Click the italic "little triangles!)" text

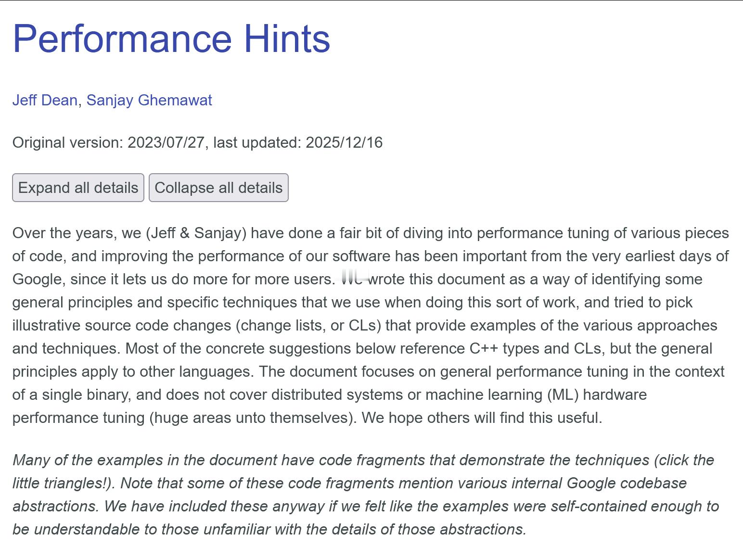[x=62, y=483]
